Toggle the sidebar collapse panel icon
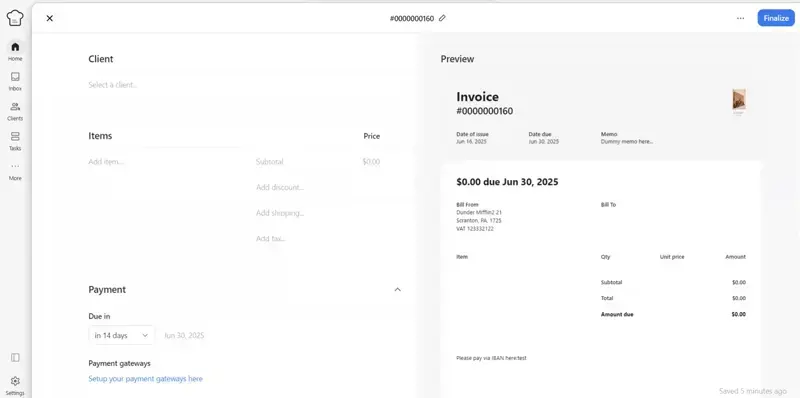This screenshot has width=800, height=398. [x=15, y=358]
